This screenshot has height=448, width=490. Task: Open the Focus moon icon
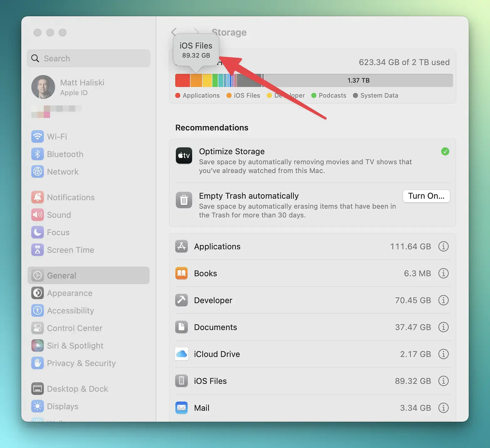[38, 232]
